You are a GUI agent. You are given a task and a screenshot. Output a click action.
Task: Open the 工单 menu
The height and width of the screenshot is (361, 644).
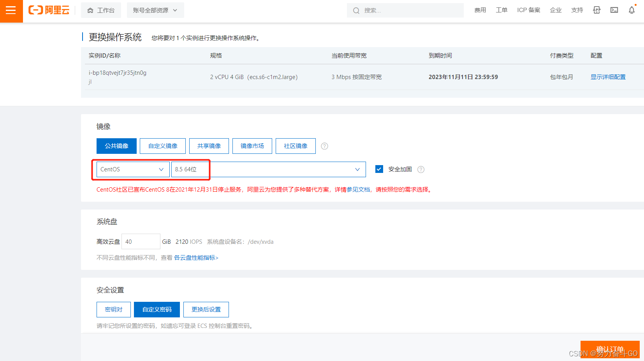(501, 10)
